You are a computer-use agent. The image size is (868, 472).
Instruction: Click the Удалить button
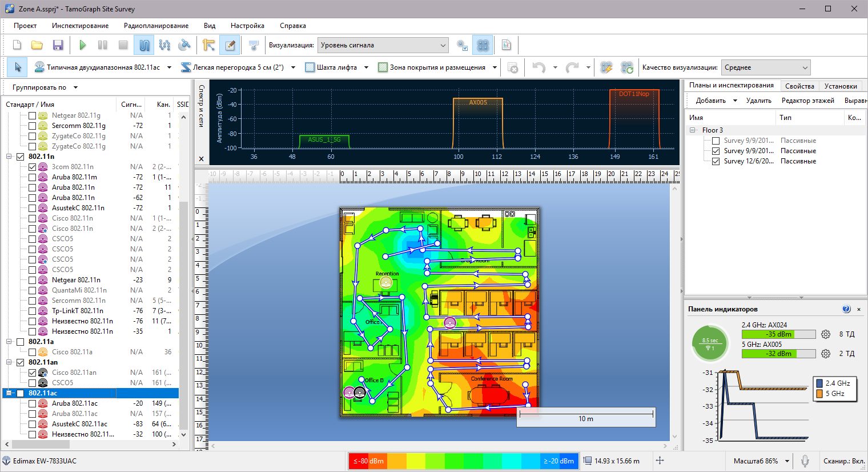[x=758, y=101]
